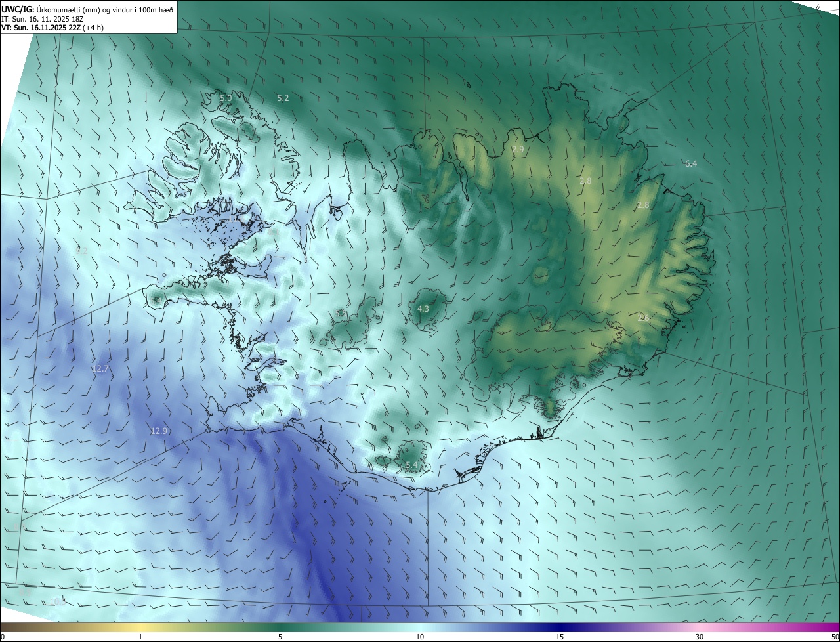Click the valid time line "VT: Sun. 16.11.2025 22Z (+4 h)"
The height and width of the screenshot is (642, 840).
point(52,28)
